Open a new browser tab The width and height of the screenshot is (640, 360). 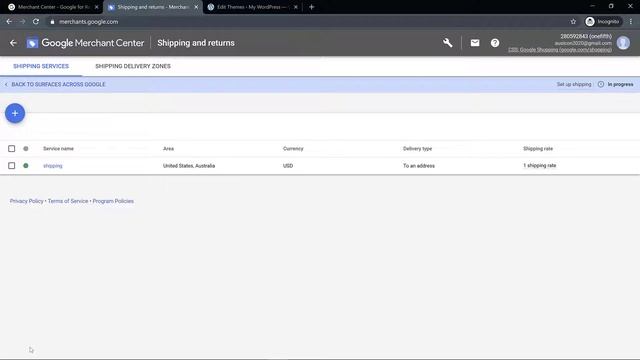click(311, 7)
